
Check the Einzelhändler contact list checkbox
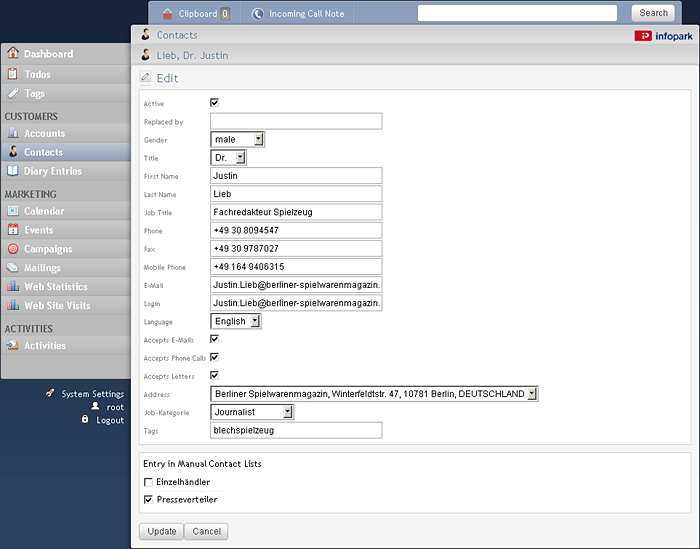point(148,482)
